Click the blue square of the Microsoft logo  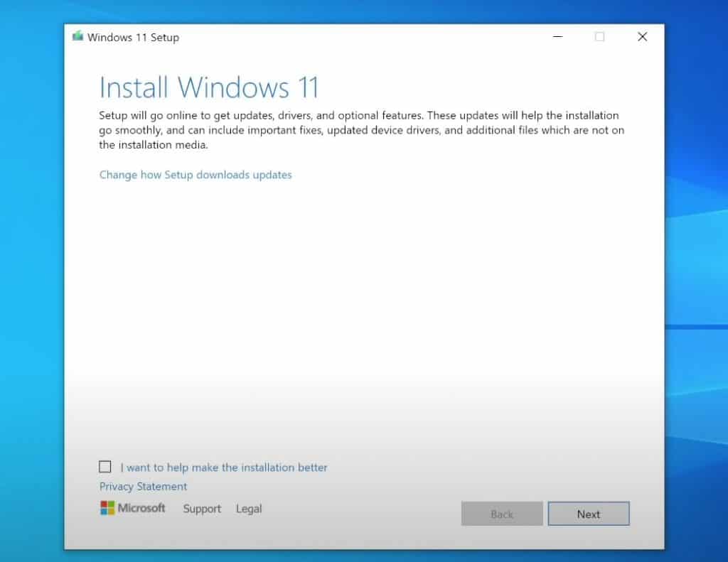(x=103, y=511)
